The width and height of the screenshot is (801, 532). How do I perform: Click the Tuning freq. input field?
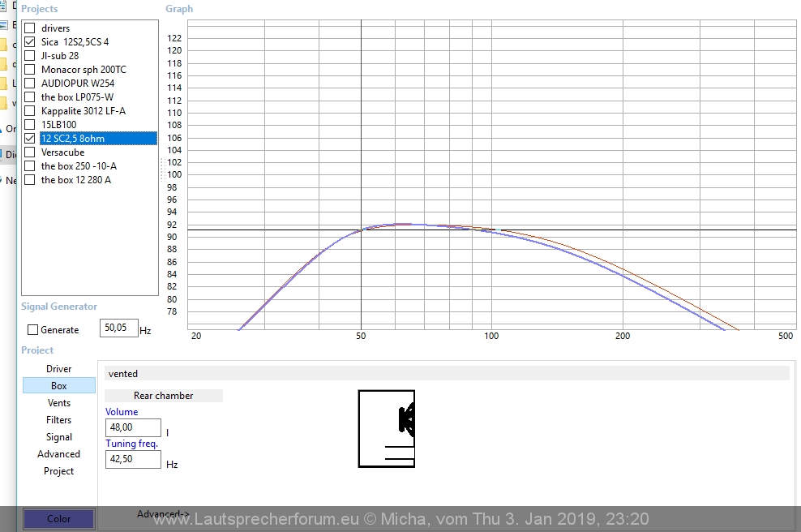[x=133, y=459]
